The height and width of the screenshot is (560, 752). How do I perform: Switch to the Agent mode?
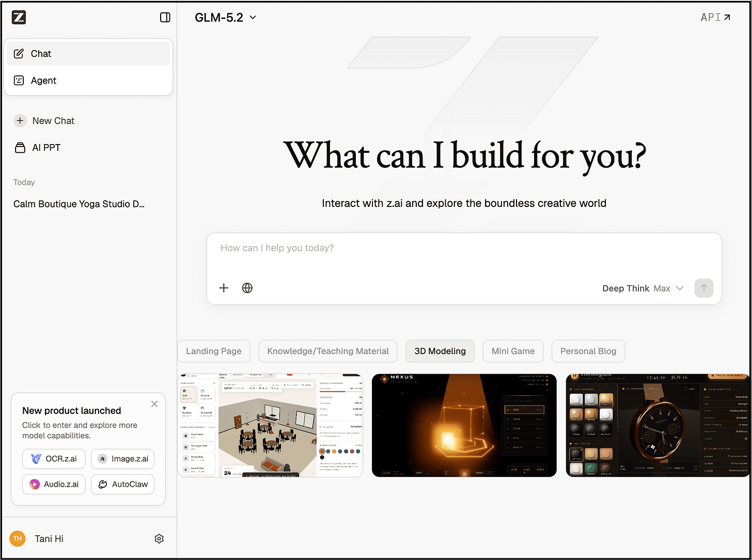click(x=88, y=81)
